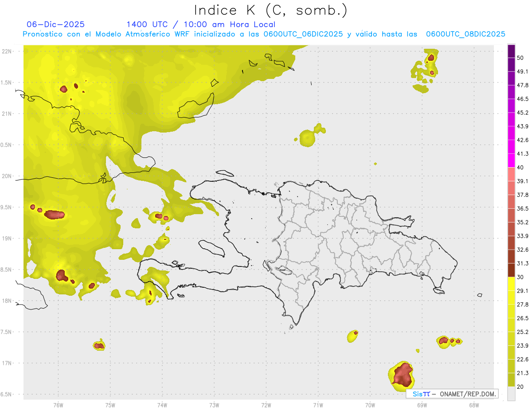The width and height of the screenshot is (532, 411).
Task: Click the '8.5N' latitude label
Action: click(7, 270)
